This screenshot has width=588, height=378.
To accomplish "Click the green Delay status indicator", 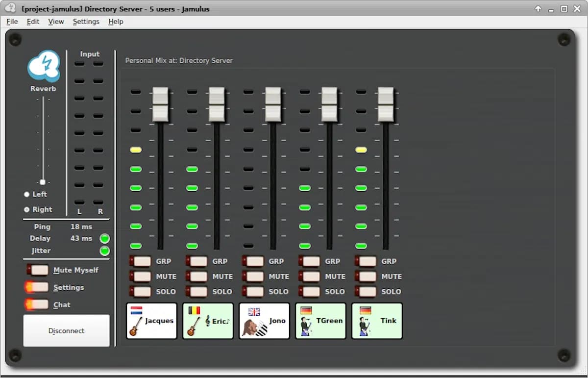I will pyautogui.click(x=104, y=239).
